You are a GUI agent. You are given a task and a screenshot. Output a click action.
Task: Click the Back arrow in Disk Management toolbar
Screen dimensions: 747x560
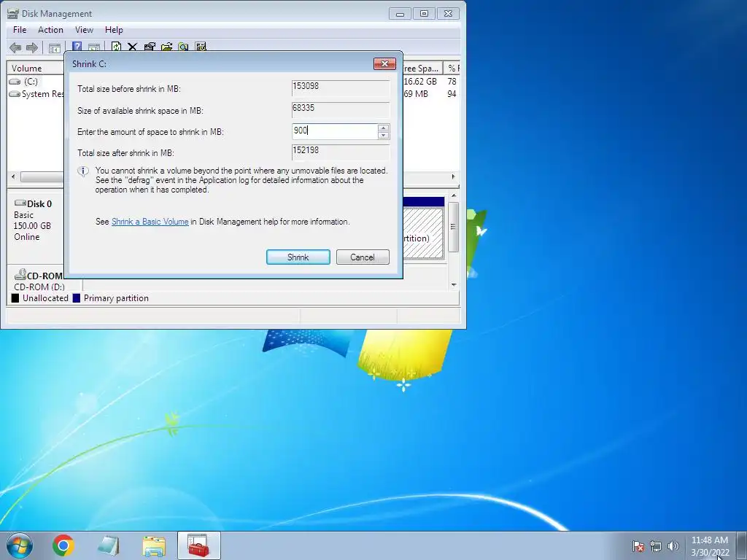pos(15,47)
